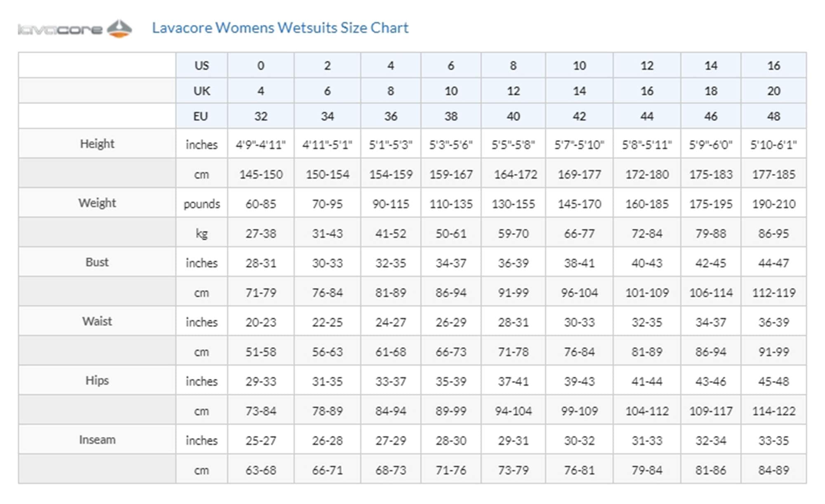
Task: Click the weight cell 130-155 pounds
Action: pyautogui.click(x=513, y=204)
